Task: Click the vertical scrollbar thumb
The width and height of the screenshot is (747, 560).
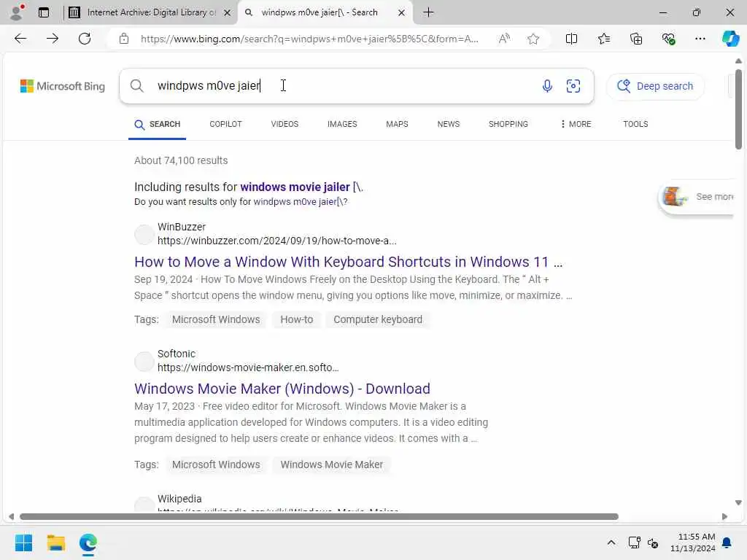Action: 738,109
